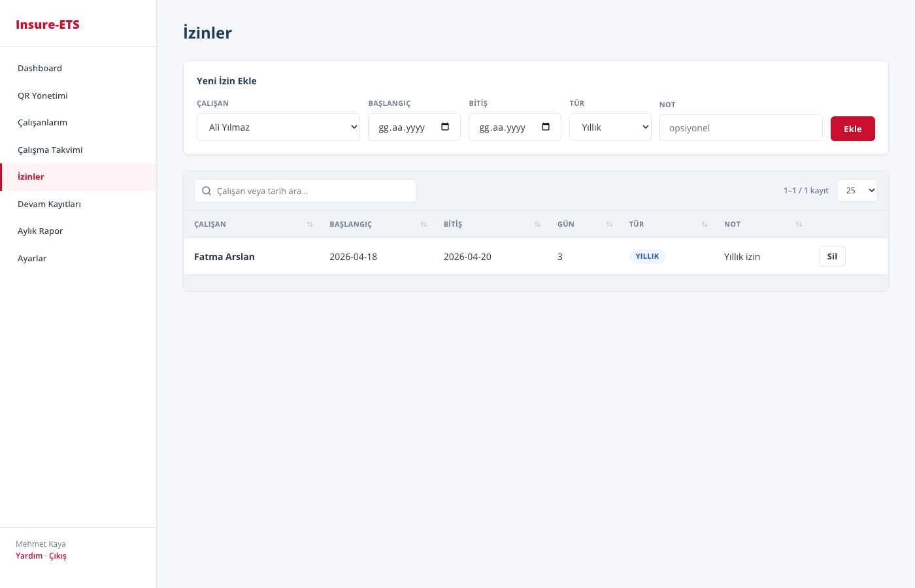The width and height of the screenshot is (915, 588).
Task: Click the Çıkış logout link
Action: click(x=58, y=556)
